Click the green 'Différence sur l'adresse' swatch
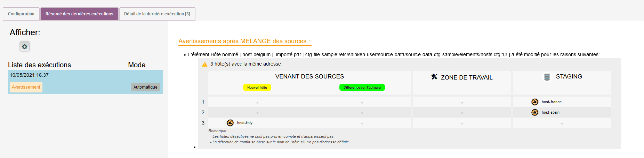 pyautogui.click(x=362, y=88)
